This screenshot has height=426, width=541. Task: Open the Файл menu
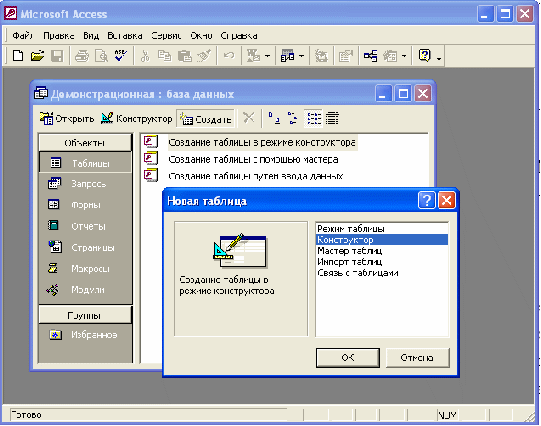[x=22, y=36]
